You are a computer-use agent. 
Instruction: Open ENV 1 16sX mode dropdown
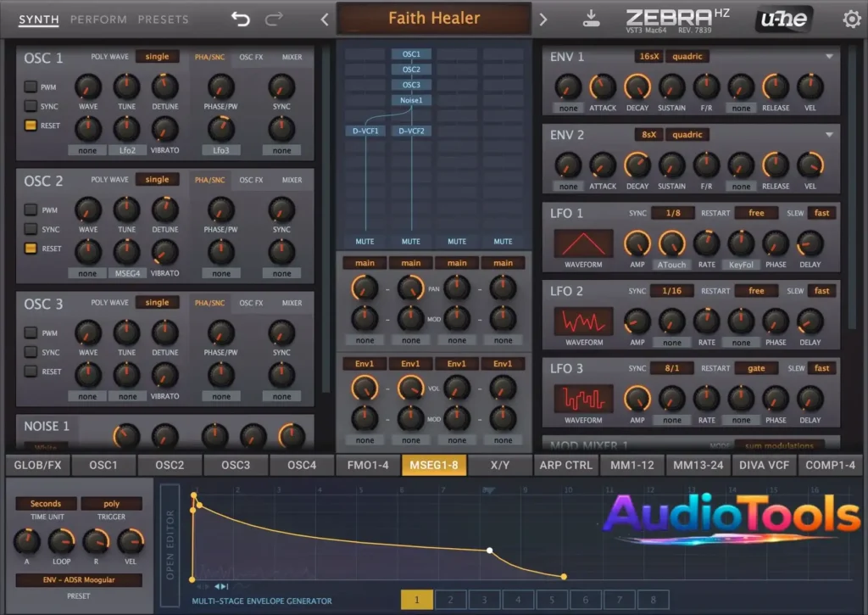(648, 57)
